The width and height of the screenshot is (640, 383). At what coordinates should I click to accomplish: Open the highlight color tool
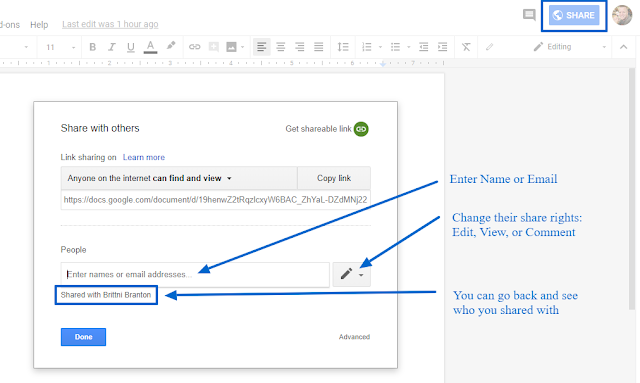coord(171,46)
